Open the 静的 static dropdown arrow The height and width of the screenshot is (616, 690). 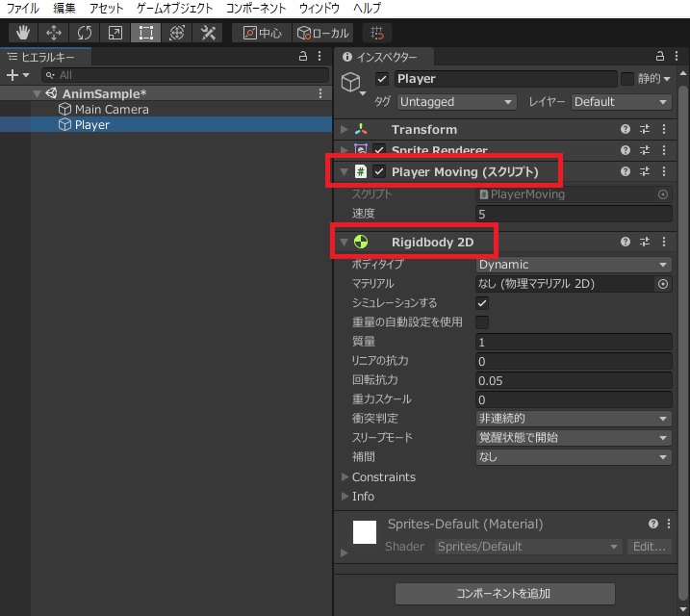(667, 79)
